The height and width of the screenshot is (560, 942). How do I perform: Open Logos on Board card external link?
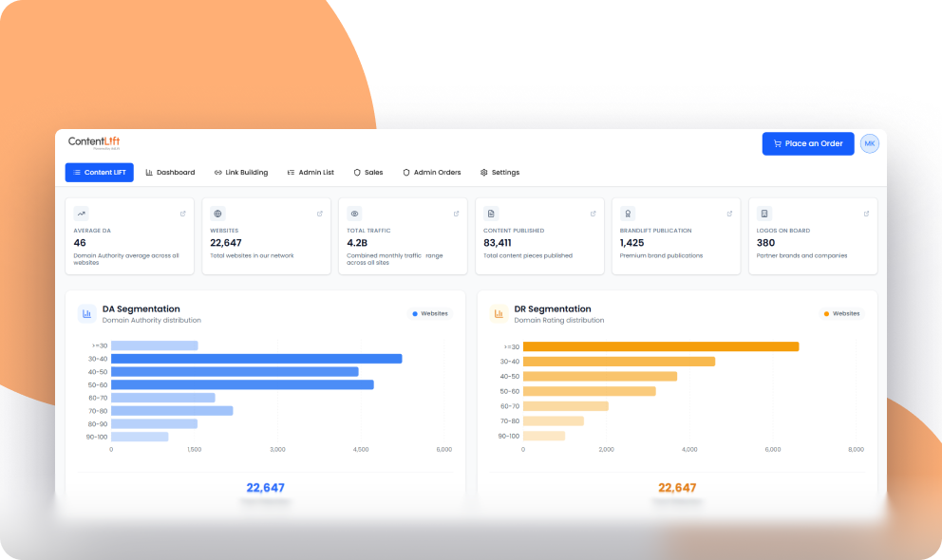click(866, 214)
